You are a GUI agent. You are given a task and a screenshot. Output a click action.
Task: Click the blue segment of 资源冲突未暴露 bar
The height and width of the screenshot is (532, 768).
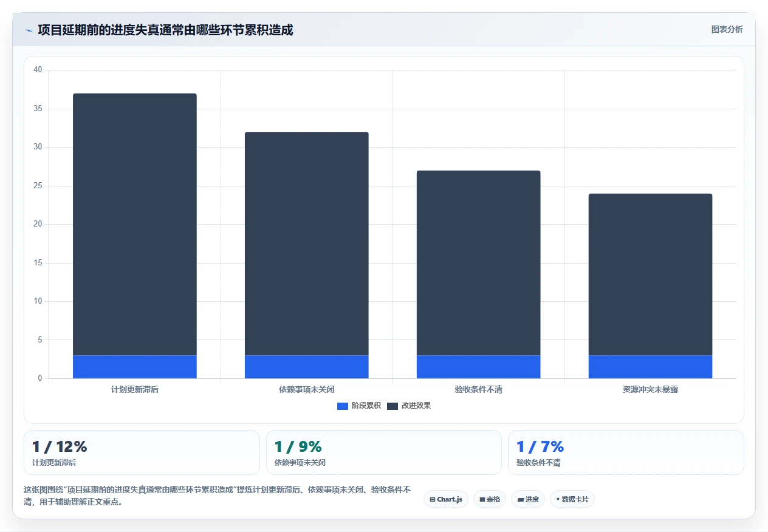[x=650, y=367]
